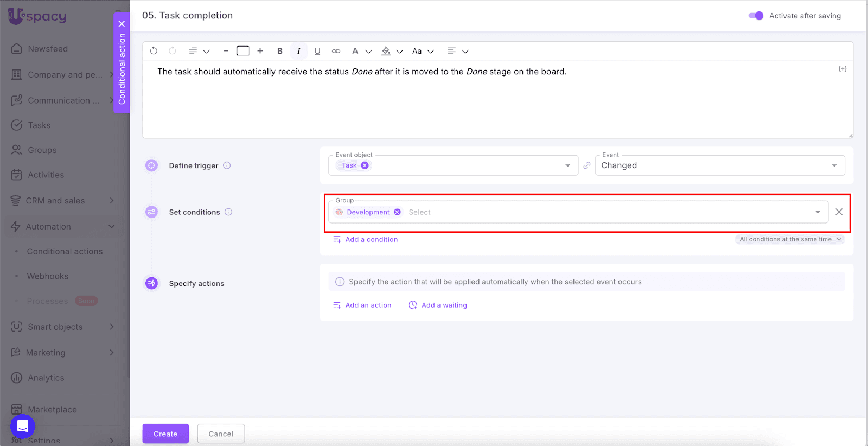868x446 pixels.
Task: Toggle italic text formatting
Action: point(298,51)
